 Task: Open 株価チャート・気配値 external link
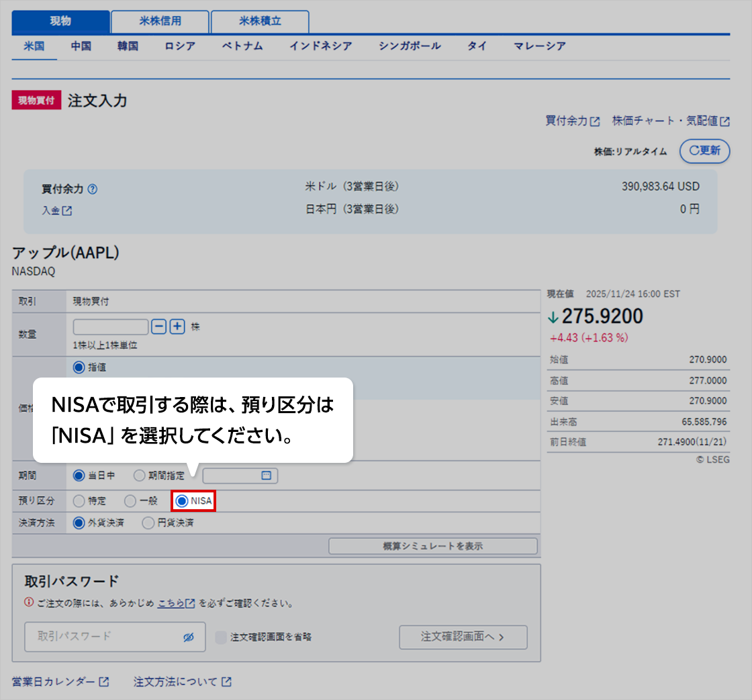[671, 121]
